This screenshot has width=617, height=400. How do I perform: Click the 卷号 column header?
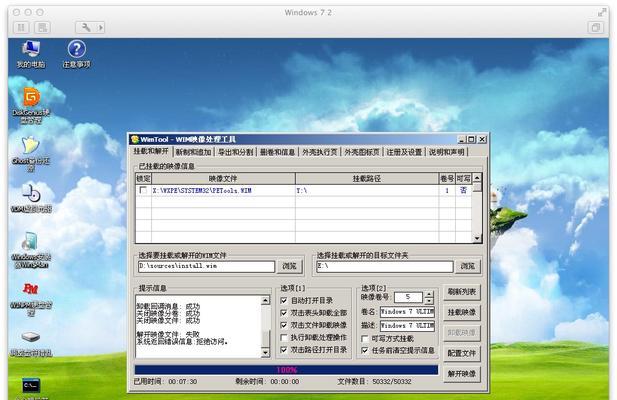(x=447, y=179)
